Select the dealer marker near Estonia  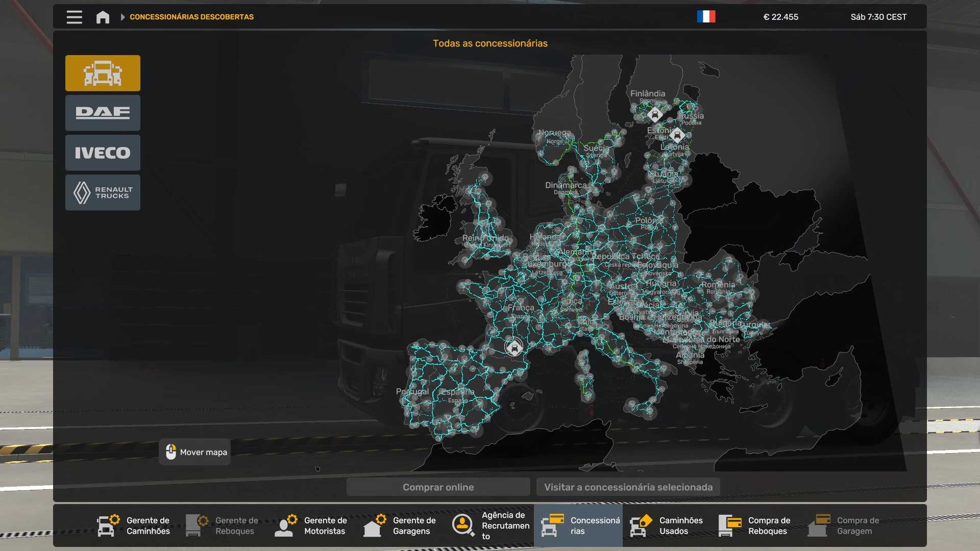677,136
